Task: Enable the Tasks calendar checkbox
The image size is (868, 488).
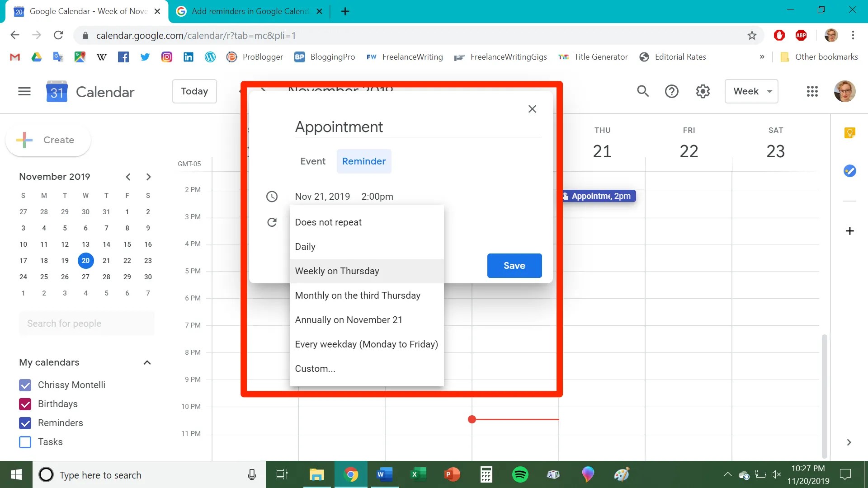Action: tap(25, 442)
